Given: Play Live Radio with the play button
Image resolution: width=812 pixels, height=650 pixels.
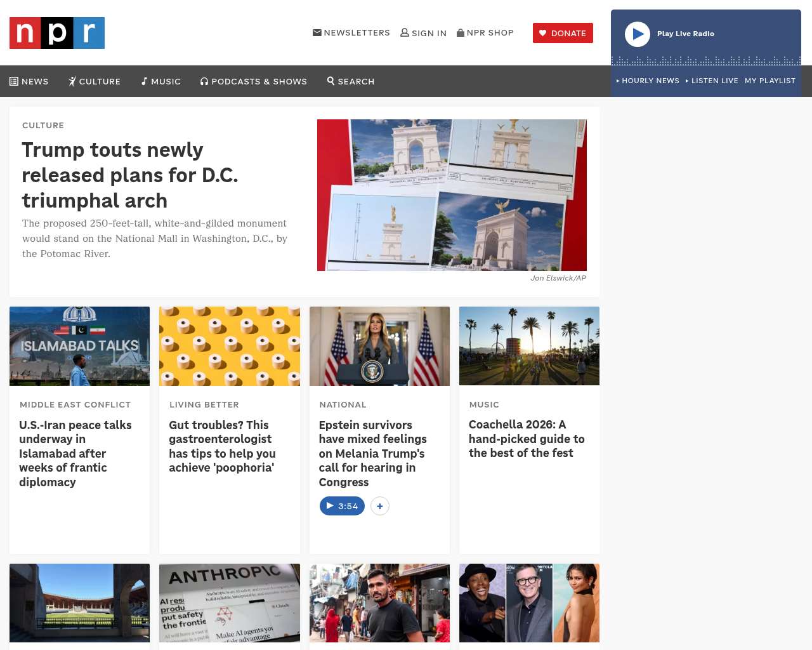Looking at the screenshot, I should [x=637, y=34].
